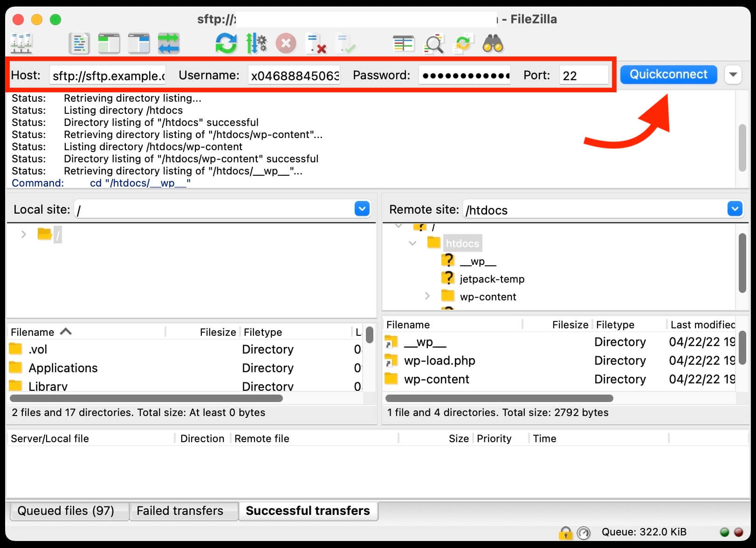Image resolution: width=756 pixels, height=548 pixels.
Task: Click the Username input field
Action: 294,75
